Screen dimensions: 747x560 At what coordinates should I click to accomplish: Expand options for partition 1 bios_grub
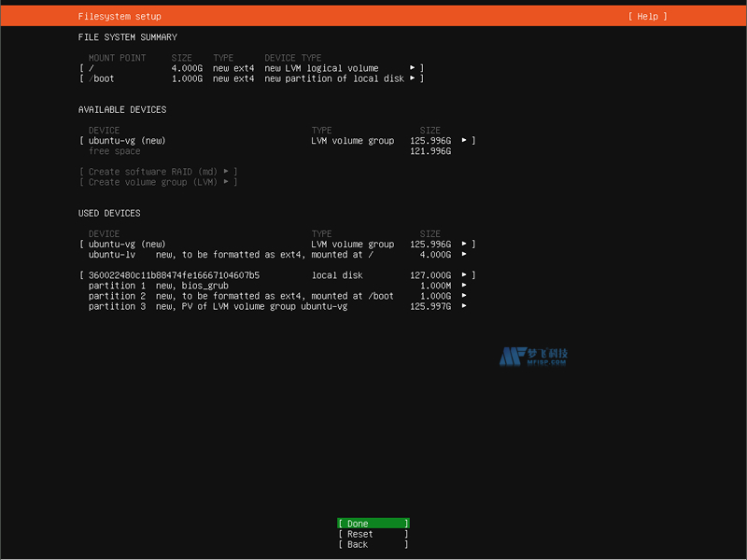tap(464, 286)
